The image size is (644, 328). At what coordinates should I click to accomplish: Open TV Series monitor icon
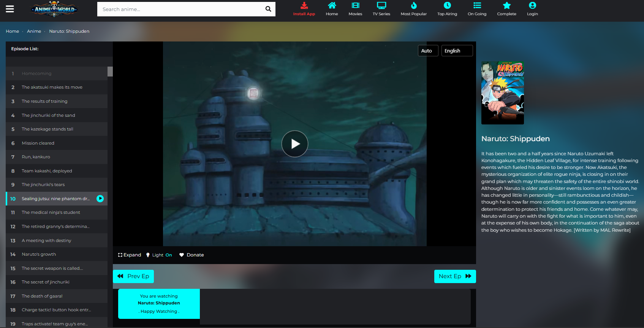tap(381, 6)
